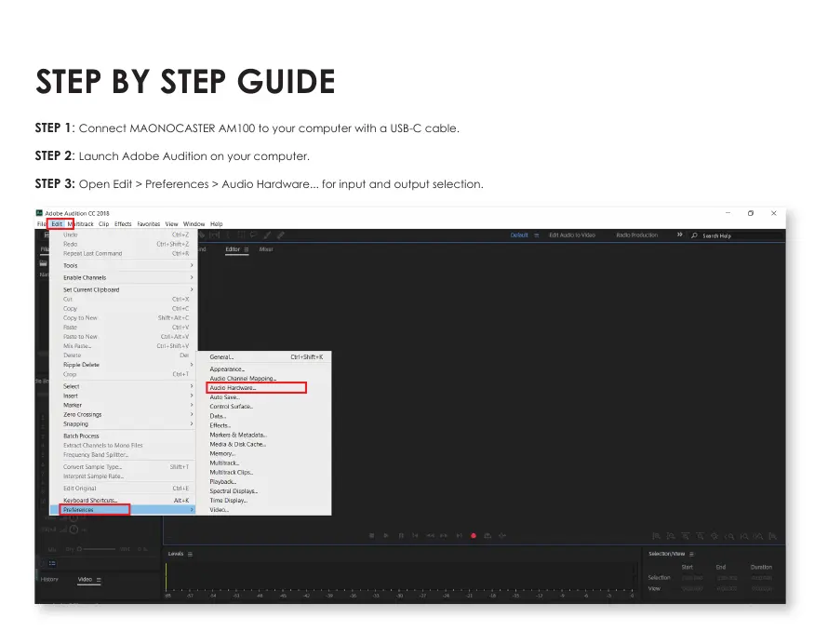Choose Spectral Displays... preference
Image resolution: width=828 pixels, height=644 pixels.
(x=264, y=491)
